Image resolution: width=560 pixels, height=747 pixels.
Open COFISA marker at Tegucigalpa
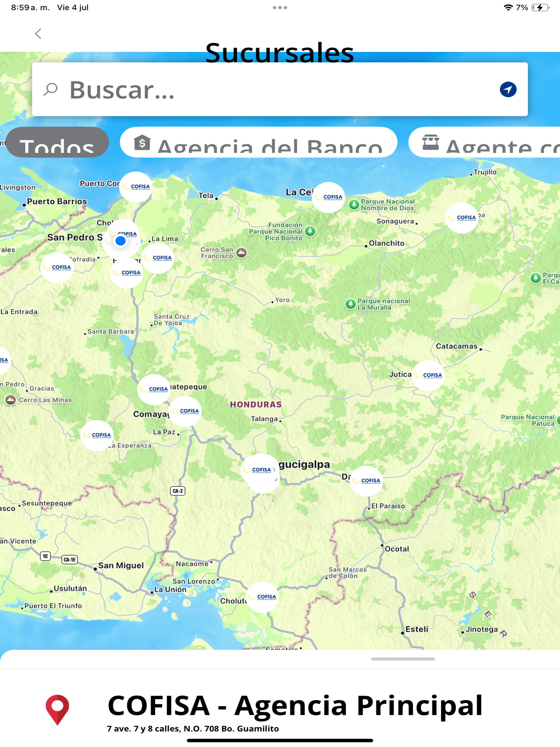(x=260, y=471)
